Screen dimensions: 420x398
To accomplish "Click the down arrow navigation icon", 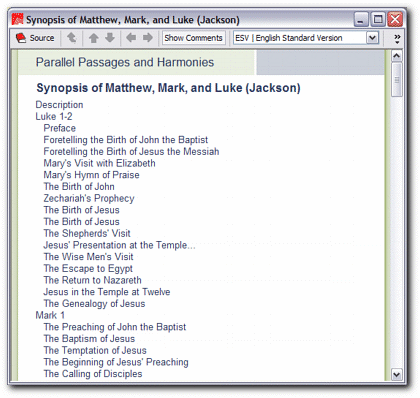I will 110,38.
